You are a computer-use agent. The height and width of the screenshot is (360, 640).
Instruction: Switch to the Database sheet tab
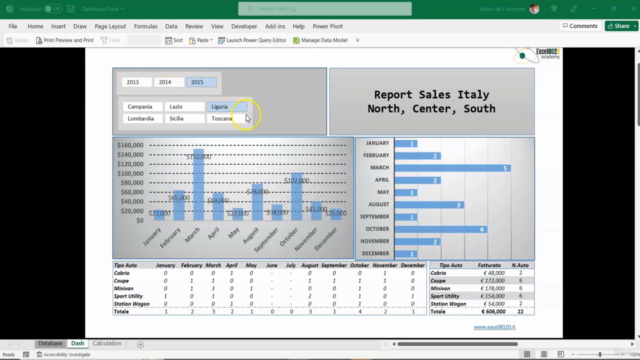coord(50,344)
